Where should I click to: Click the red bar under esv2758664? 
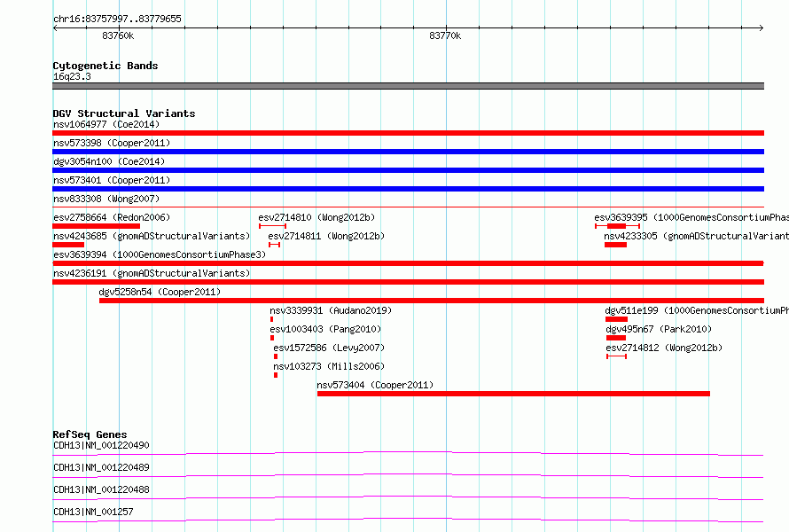(x=96, y=226)
